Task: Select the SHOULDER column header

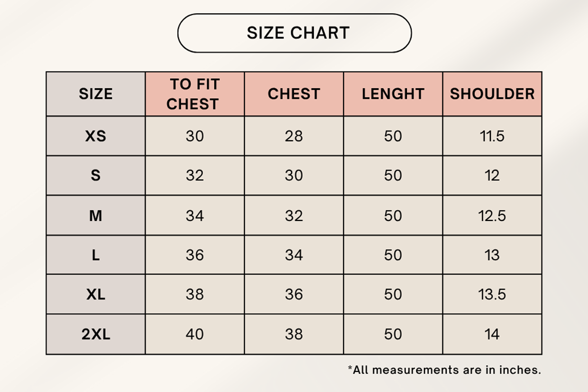Action: coord(492,94)
